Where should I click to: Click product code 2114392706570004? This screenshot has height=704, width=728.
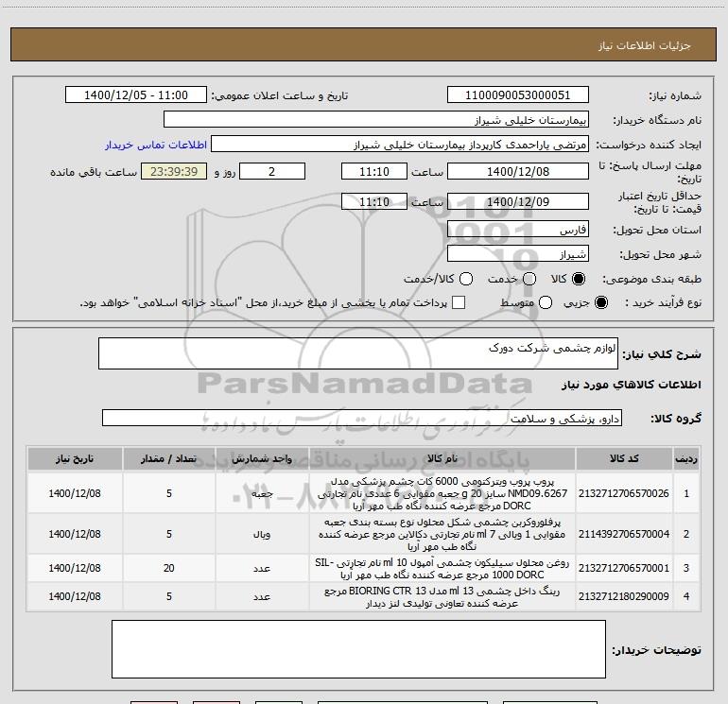pos(624,534)
